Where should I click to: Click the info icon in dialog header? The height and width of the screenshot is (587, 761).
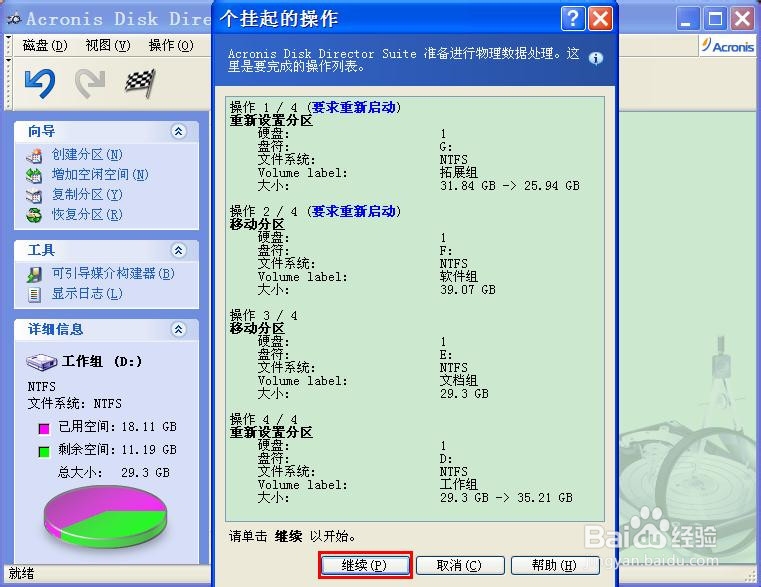596,59
